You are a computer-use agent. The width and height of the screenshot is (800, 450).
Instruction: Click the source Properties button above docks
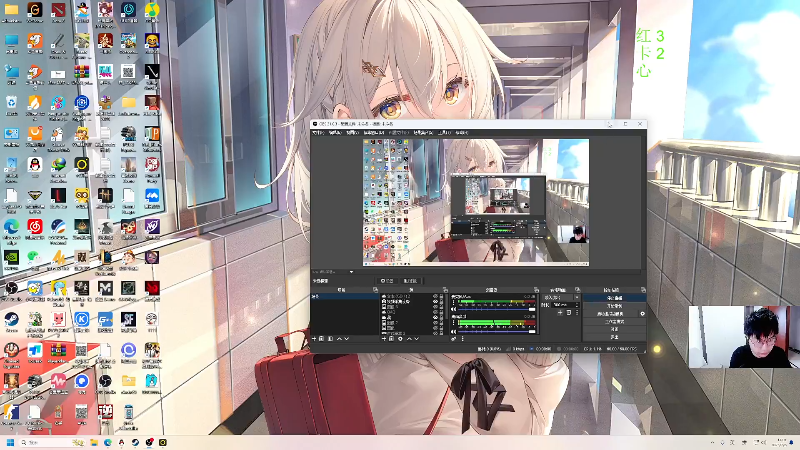tap(387, 281)
